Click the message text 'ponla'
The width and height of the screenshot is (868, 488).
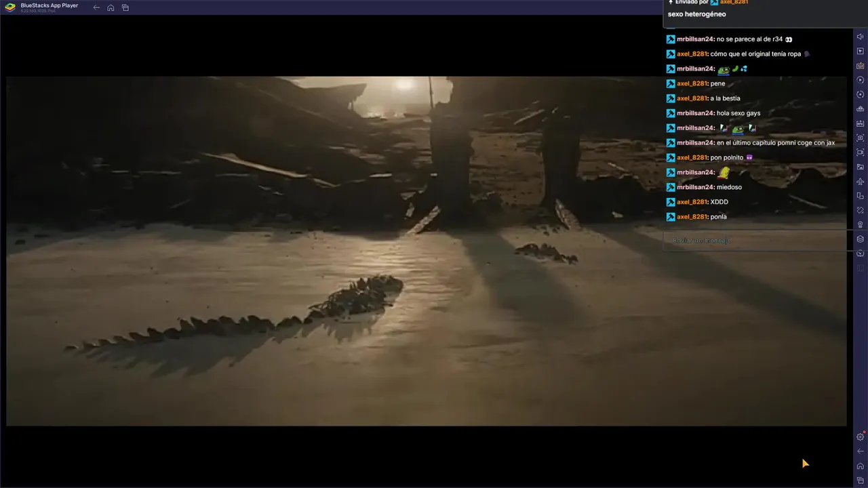(719, 217)
